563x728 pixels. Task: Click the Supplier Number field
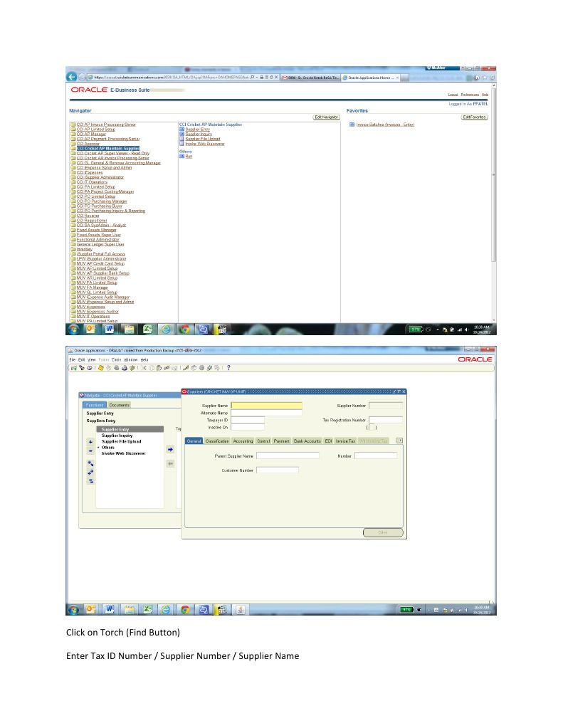386,406
